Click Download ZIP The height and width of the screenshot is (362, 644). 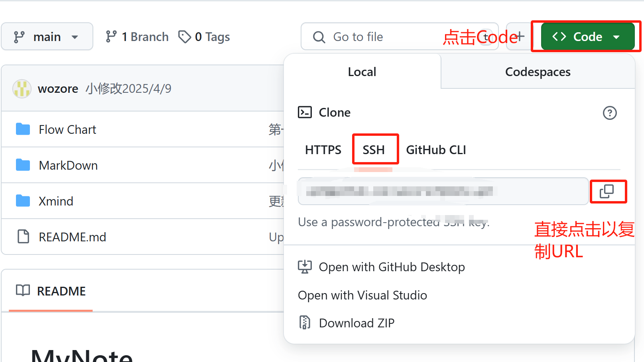[356, 323]
